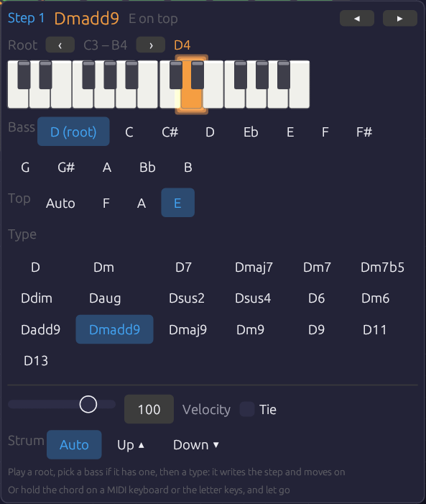Choose the Dsus2 chord type
Image resolution: width=426 pixels, height=504 pixels.
click(x=187, y=298)
